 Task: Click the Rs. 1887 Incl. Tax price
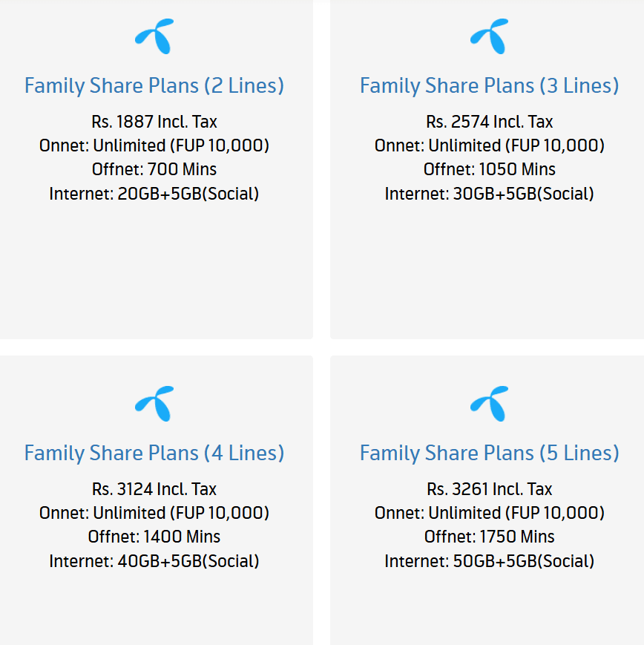pos(154,122)
